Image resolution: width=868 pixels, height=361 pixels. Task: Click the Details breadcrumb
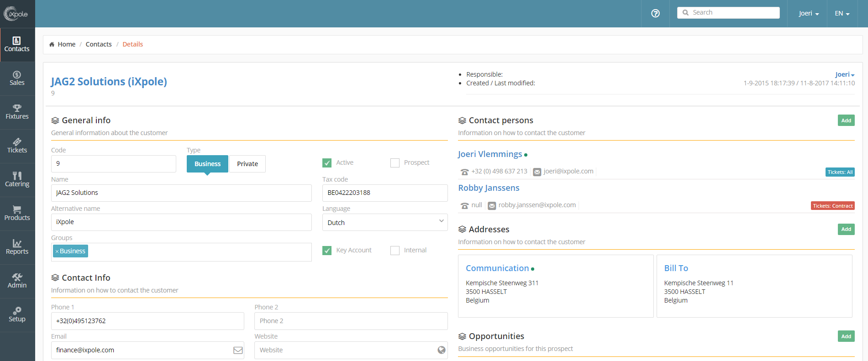133,44
